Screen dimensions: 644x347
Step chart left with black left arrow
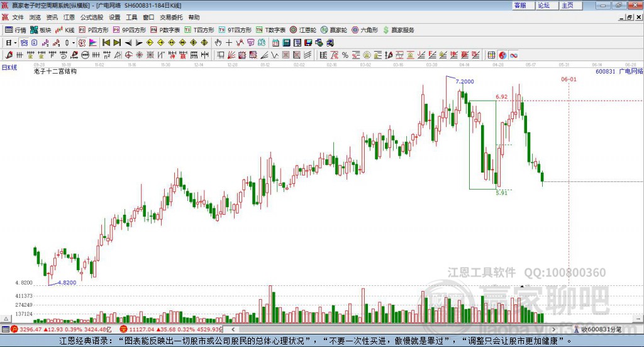tap(128, 43)
